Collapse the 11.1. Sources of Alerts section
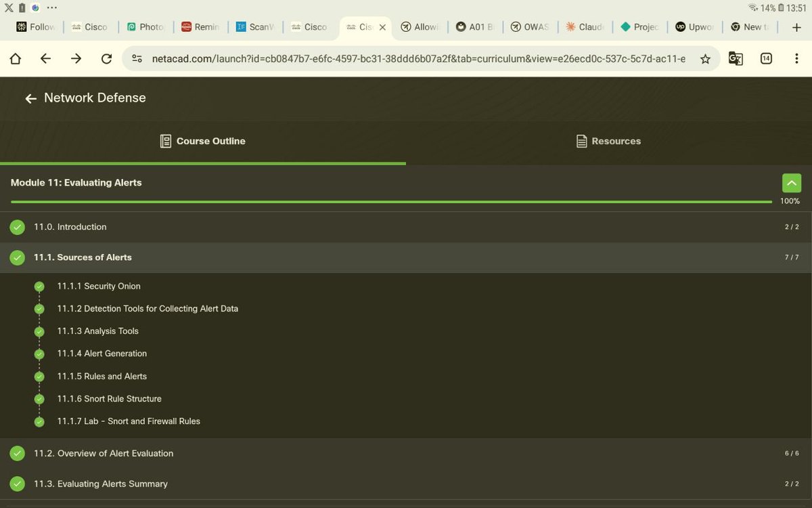 tap(406, 257)
